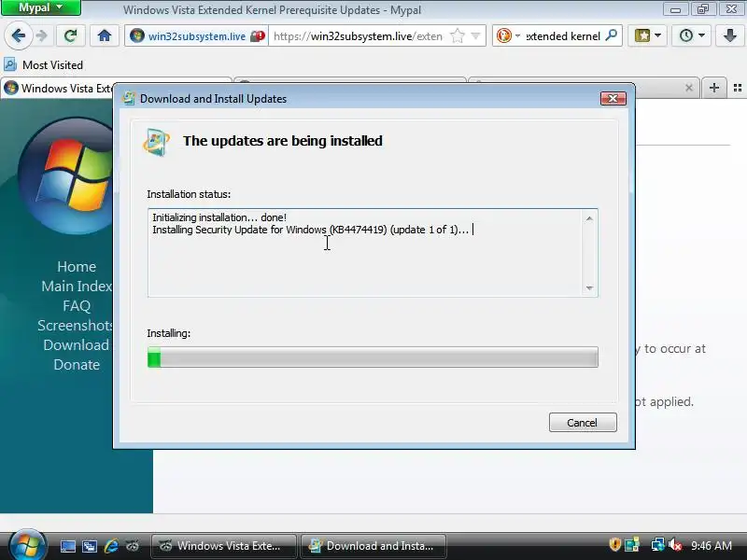Reload the page with the Refresh icon

click(x=71, y=35)
